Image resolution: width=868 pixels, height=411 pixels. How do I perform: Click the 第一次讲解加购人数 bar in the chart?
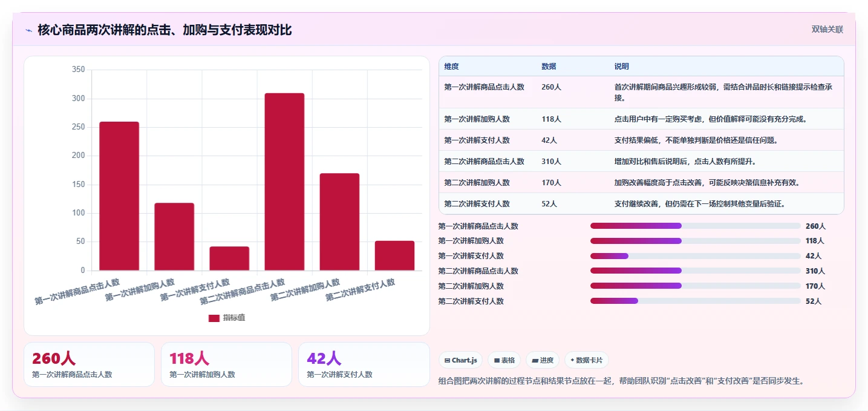click(x=174, y=237)
